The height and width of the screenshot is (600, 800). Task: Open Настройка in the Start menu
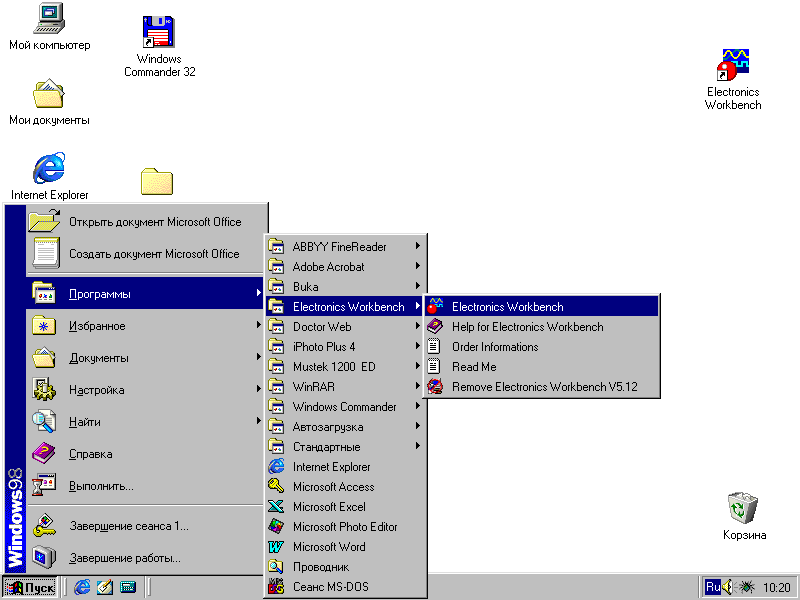(144, 390)
